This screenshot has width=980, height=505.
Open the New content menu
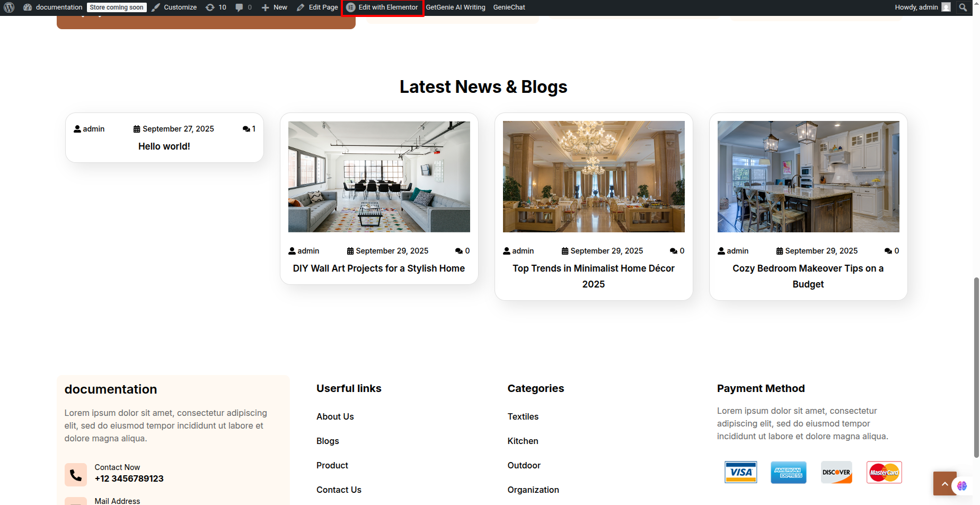click(275, 7)
